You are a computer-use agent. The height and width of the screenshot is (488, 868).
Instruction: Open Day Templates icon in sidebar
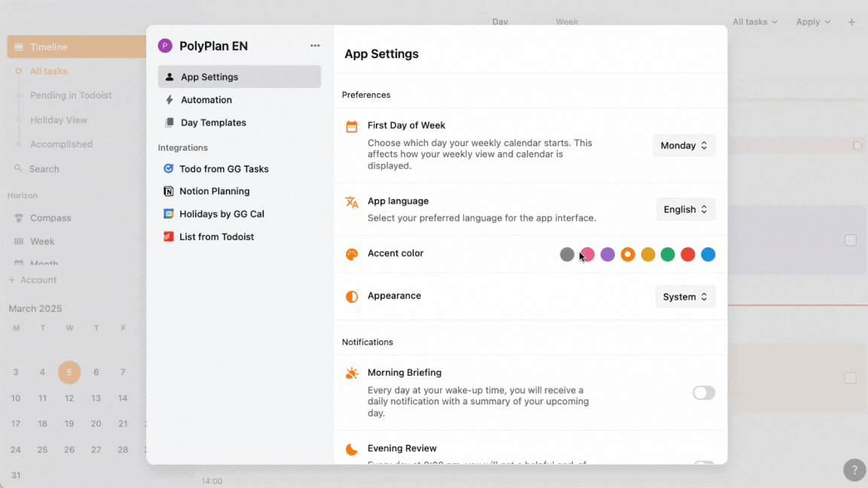(x=170, y=123)
